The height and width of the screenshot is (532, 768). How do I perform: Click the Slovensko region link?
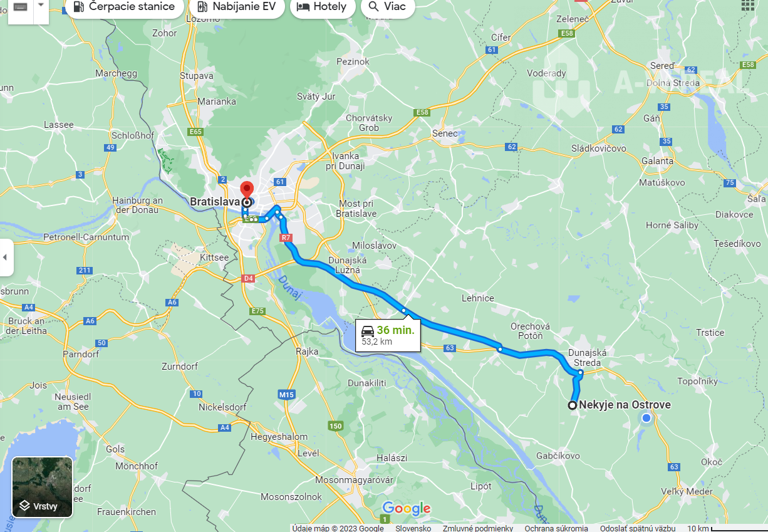click(413, 528)
